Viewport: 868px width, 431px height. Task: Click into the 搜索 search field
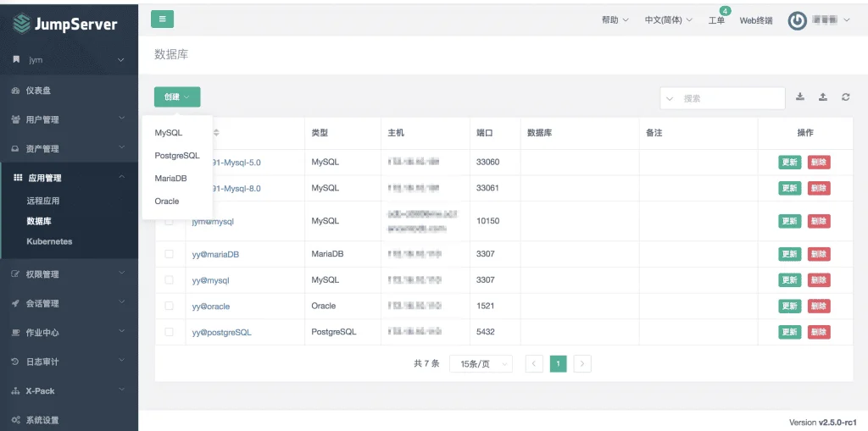[x=732, y=98]
